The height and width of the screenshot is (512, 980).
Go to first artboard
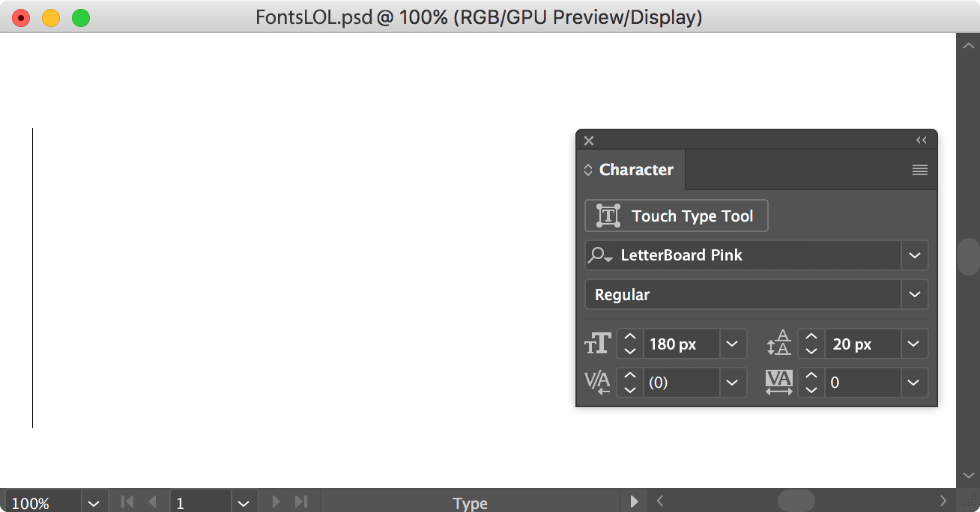point(127,502)
